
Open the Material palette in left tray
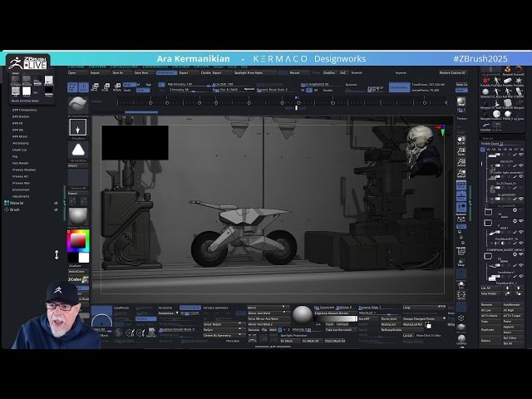17,203
